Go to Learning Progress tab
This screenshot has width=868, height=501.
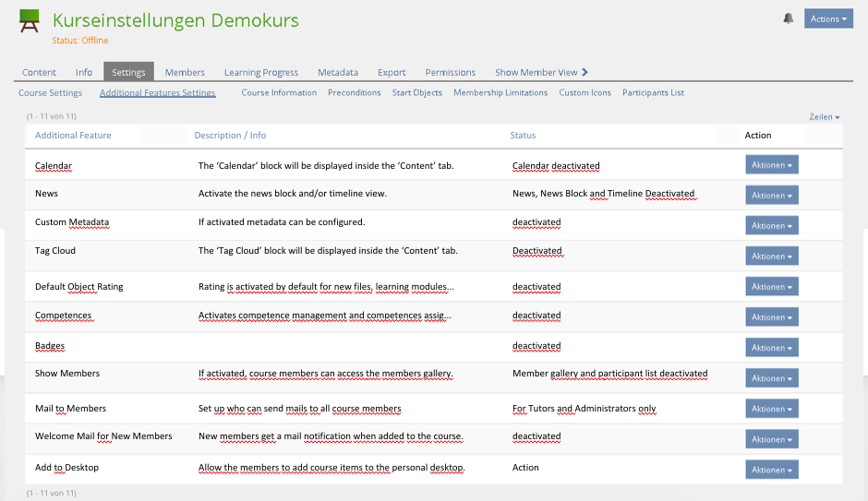tap(261, 72)
